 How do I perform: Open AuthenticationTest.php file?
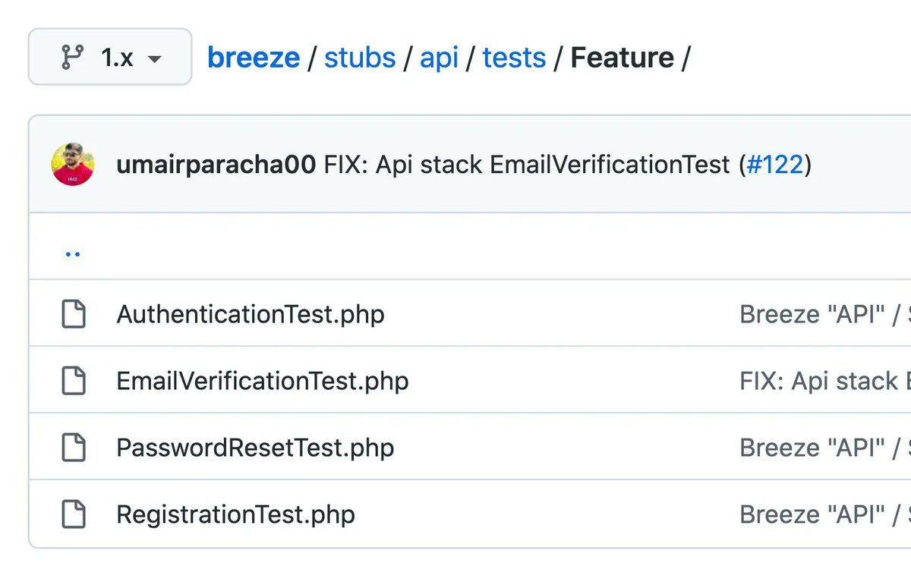251,314
